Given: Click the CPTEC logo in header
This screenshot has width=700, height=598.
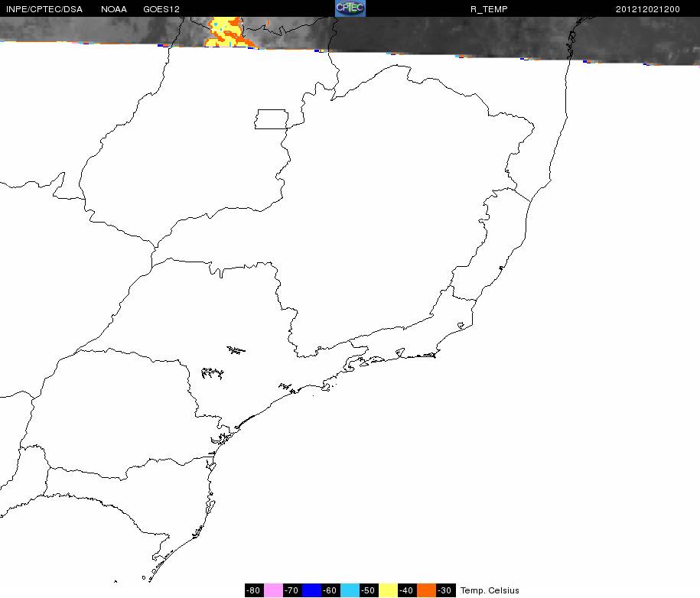Looking at the screenshot, I should tap(350, 8).
